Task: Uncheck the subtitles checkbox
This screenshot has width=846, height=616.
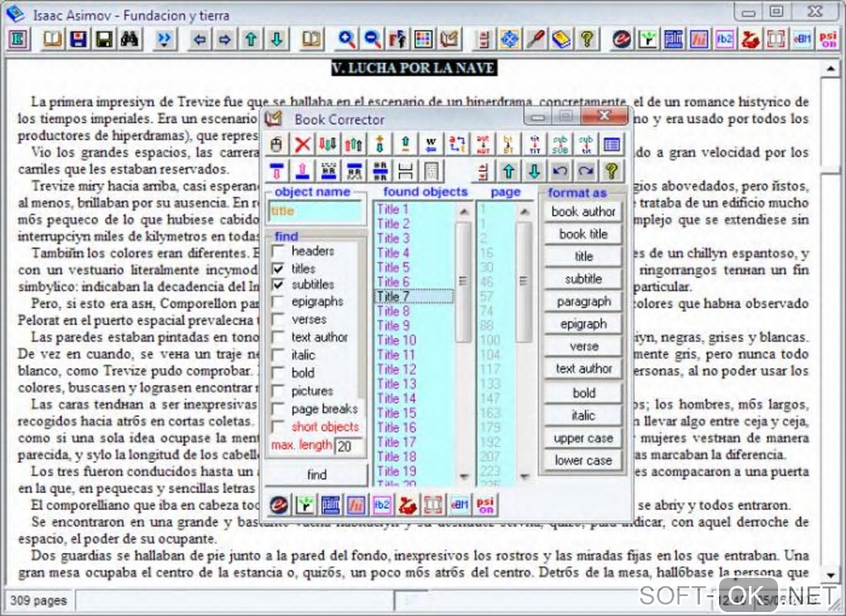Action: click(x=279, y=284)
